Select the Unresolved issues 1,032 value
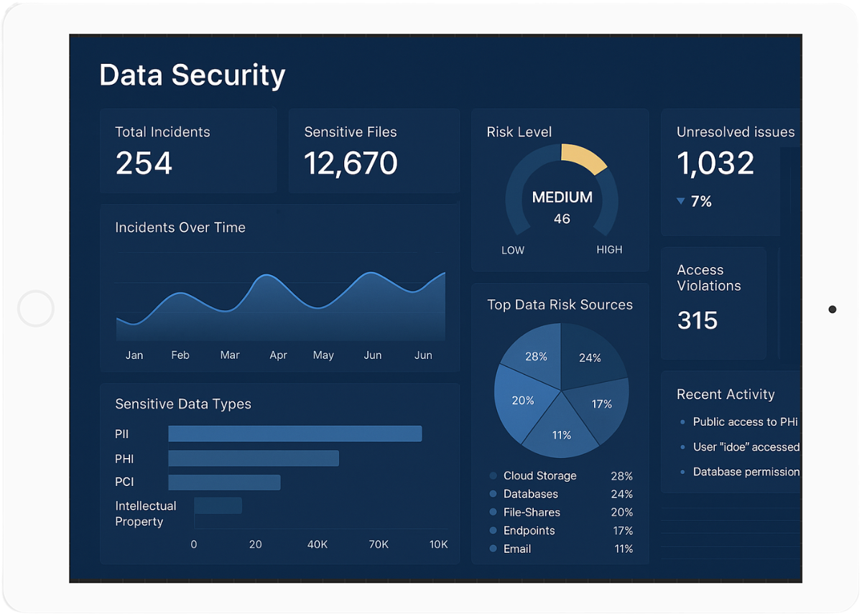 [x=715, y=164]
